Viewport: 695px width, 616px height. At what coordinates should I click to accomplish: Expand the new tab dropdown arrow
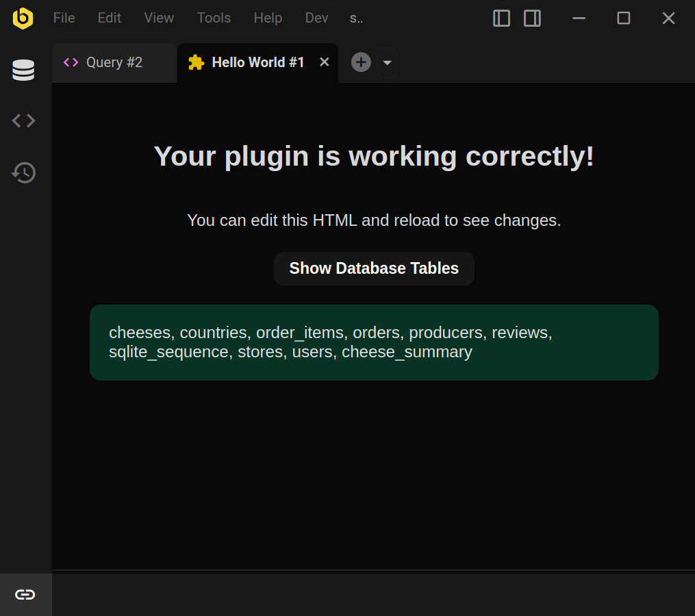click(x=387, y=62)
